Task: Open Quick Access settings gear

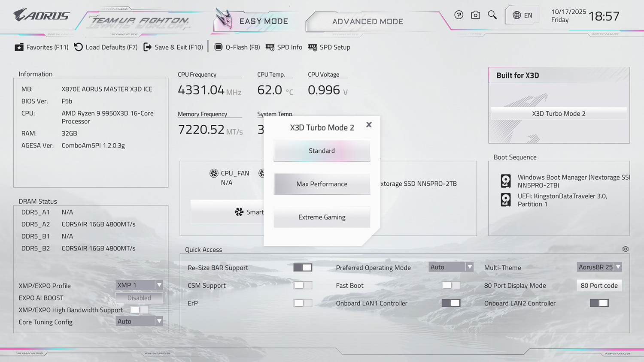Action: tap(626, 249)
